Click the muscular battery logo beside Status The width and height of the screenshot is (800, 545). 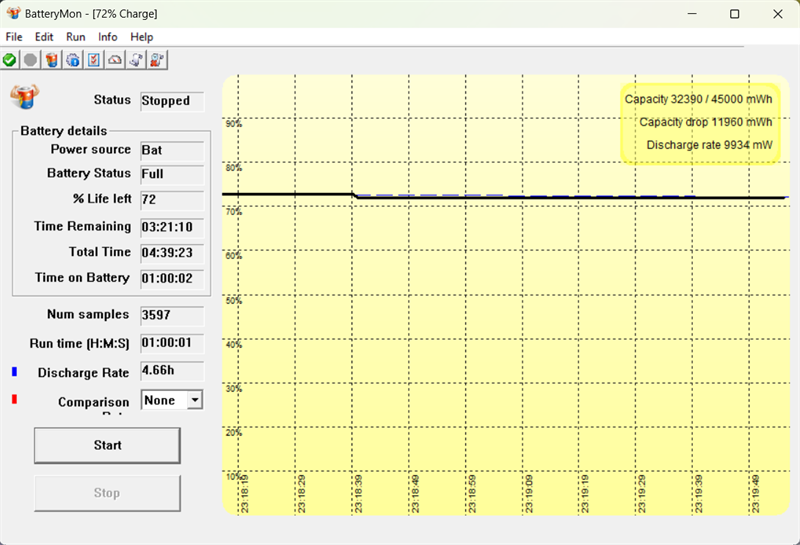click(x=24, y=96)
